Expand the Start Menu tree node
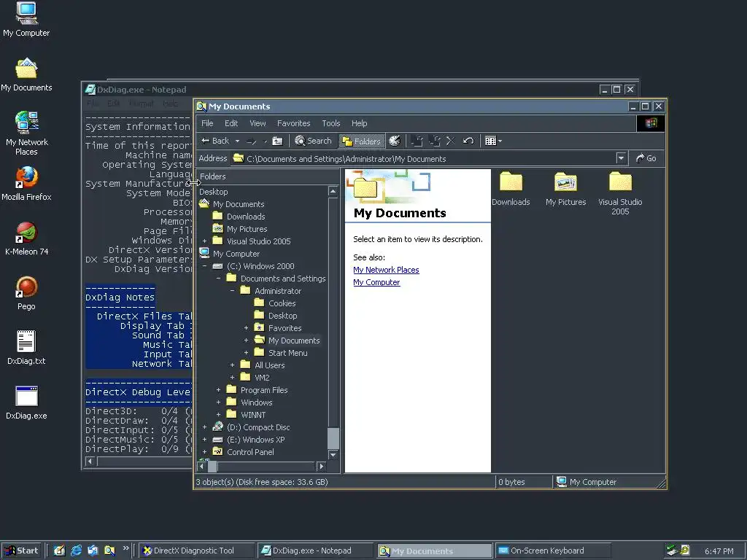The image size is (747, 560). (246, 353)
